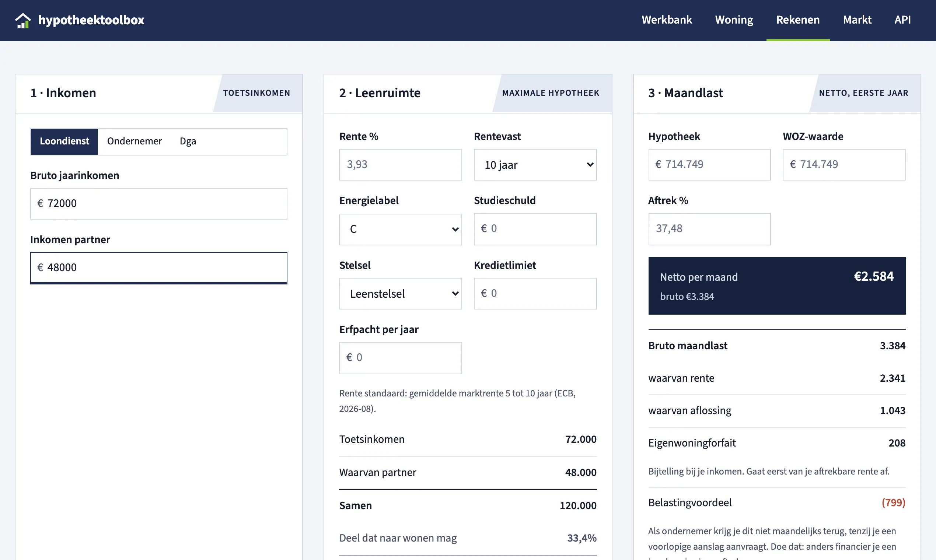Choose the Dga income type
Viewport: 936px width, 560px height.
(x=188, y=141)
